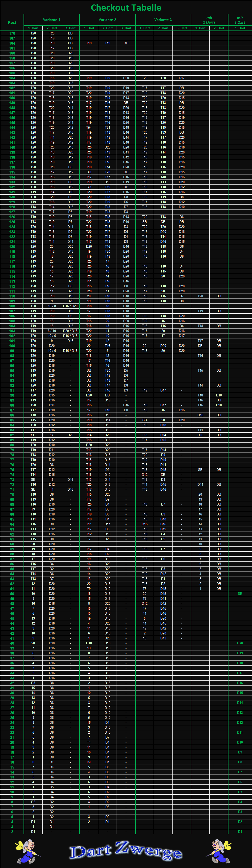
Task: Click the '3. Dart' subheader under Variante 1
Action: point(70,28)
